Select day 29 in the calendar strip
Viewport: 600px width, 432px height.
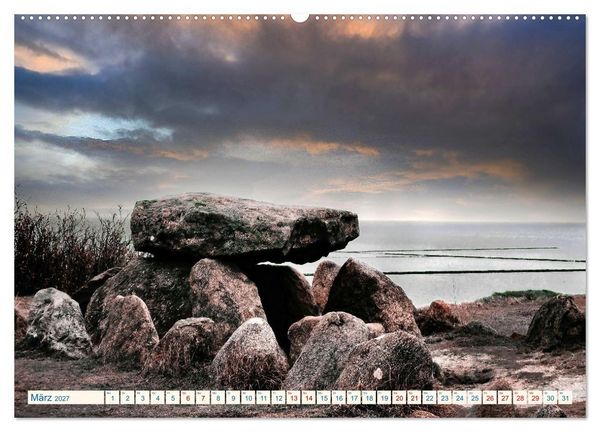(x=535, y=397)
